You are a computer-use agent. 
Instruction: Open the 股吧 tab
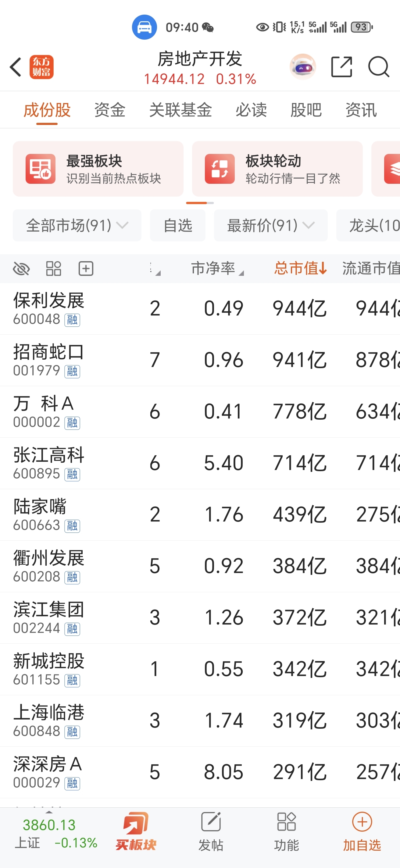[x=306, y=110]
